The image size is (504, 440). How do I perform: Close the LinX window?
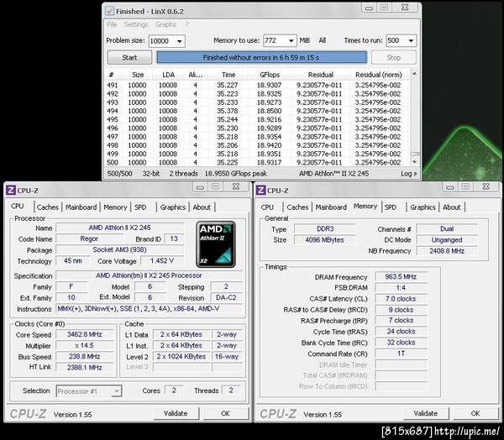pyautogui.click(x=405, y=8)
